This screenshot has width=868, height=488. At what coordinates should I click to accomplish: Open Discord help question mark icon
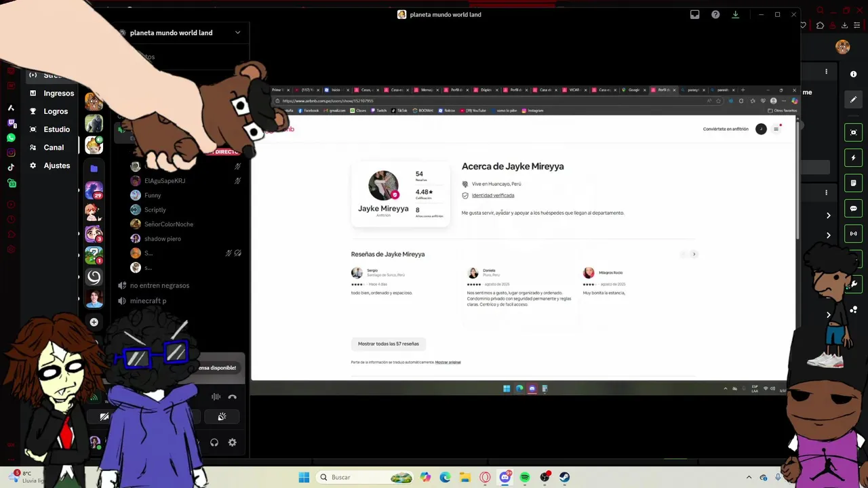pyautogui.click(x=715, y=14)
